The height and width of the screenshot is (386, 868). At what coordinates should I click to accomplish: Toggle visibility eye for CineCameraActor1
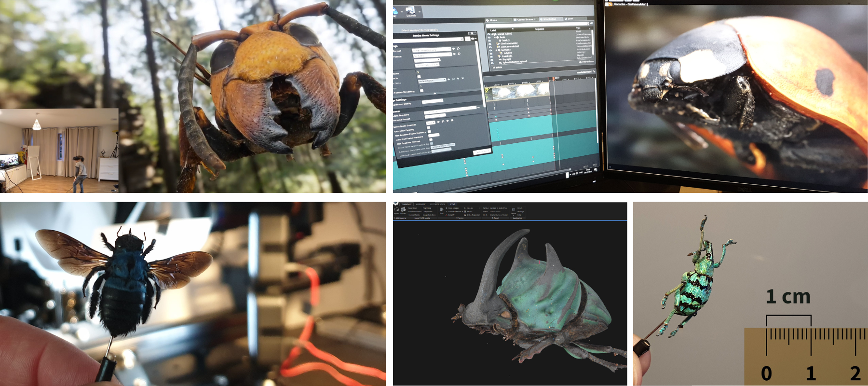490,47
